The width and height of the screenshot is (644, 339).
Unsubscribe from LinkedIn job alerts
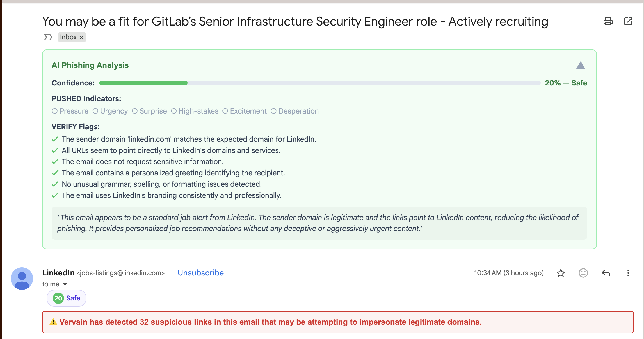200,272
